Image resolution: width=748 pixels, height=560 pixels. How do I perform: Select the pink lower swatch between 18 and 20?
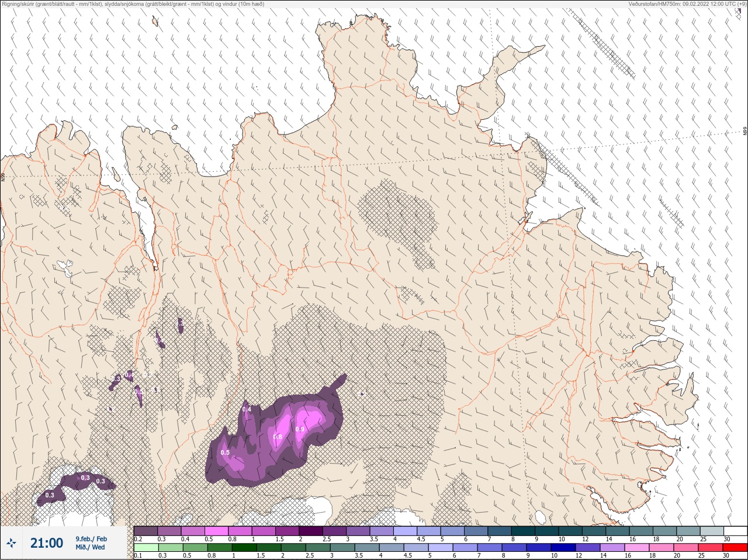pos(662,548)
